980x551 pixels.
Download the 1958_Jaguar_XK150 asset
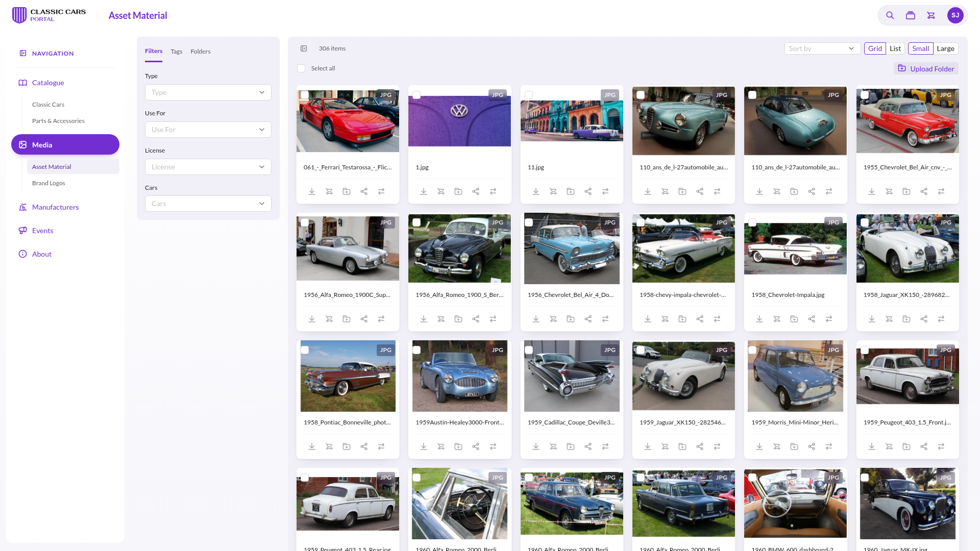tap(872, 319)
